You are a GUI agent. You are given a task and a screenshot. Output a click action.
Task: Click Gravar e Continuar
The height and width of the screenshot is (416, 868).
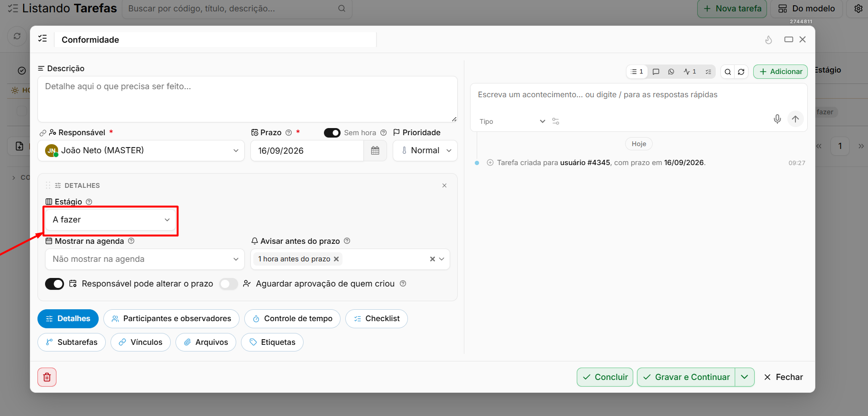pos(686,377)
